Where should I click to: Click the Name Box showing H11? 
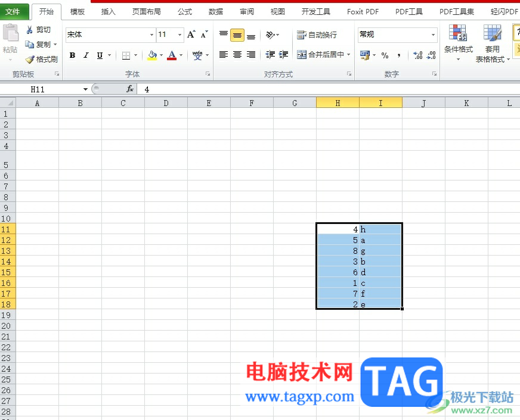42,89
